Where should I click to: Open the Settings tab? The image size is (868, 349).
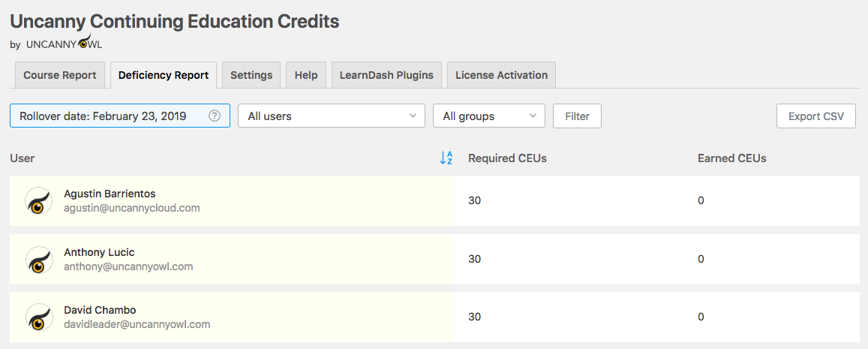click(251, 75)
